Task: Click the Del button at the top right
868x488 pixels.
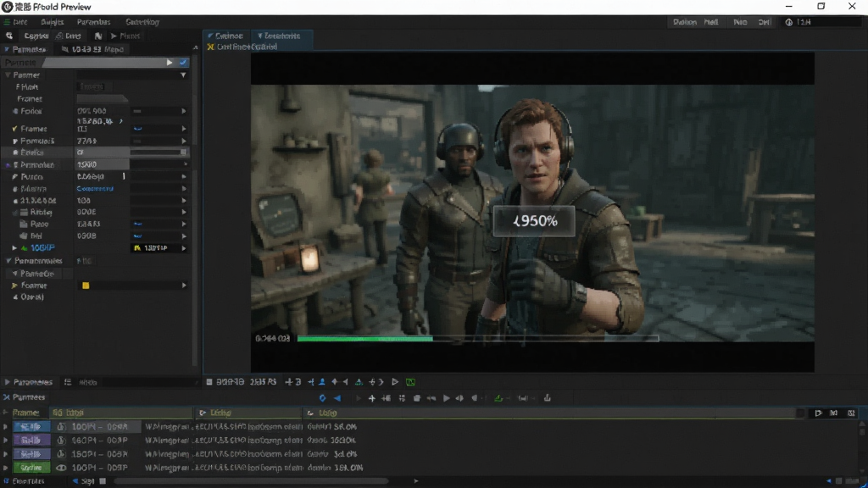Action: [764, 22]
